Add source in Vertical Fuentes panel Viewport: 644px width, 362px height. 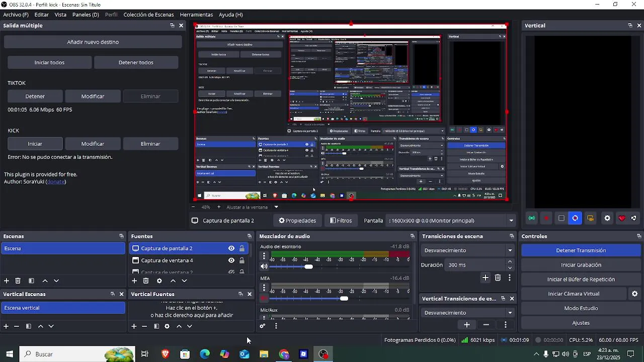tap(134, 326)
